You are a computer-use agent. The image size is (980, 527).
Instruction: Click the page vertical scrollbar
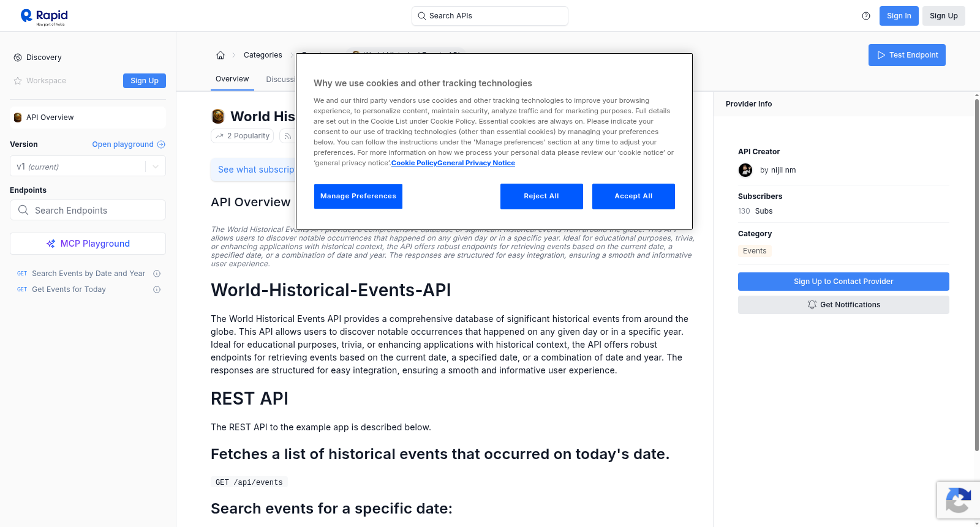point(976,275)
